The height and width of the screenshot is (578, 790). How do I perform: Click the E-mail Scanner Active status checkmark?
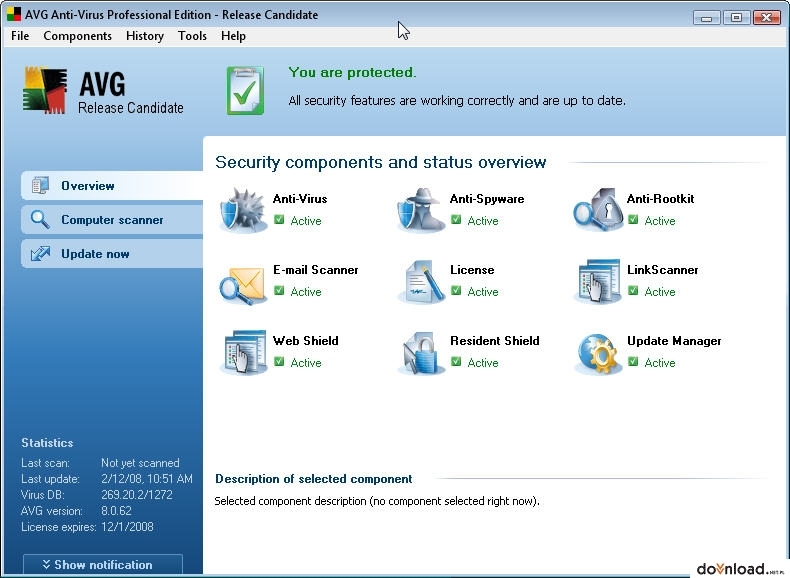279,291
